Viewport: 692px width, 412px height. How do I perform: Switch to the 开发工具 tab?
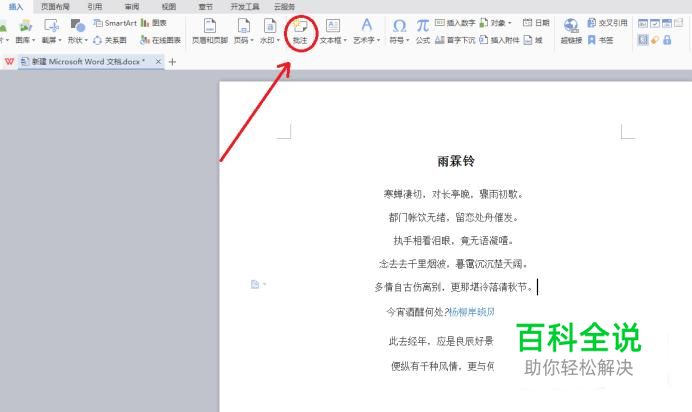pos(245,7)
